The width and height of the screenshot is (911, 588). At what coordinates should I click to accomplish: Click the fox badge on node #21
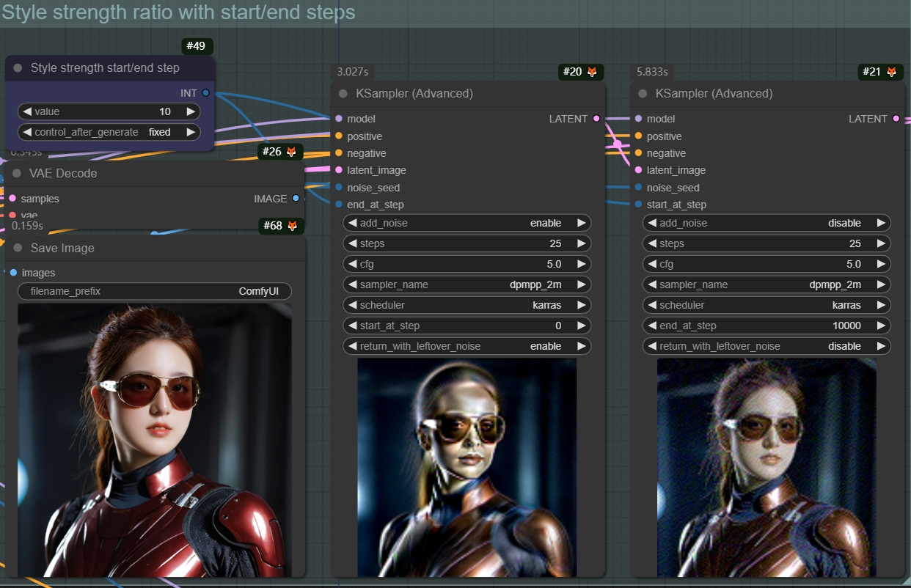pyautogui.click(x=891, y=72)
